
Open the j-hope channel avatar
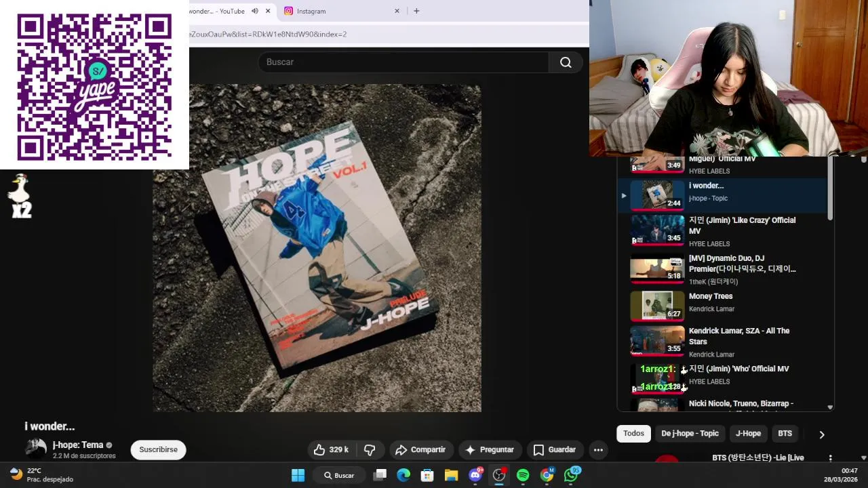coord(36,449)
